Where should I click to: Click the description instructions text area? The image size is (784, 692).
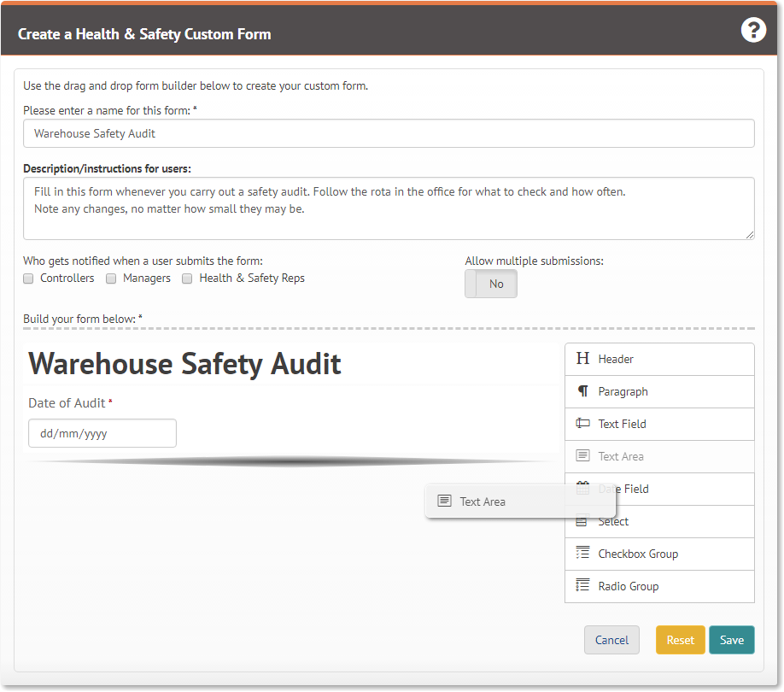tap(389, 208)
